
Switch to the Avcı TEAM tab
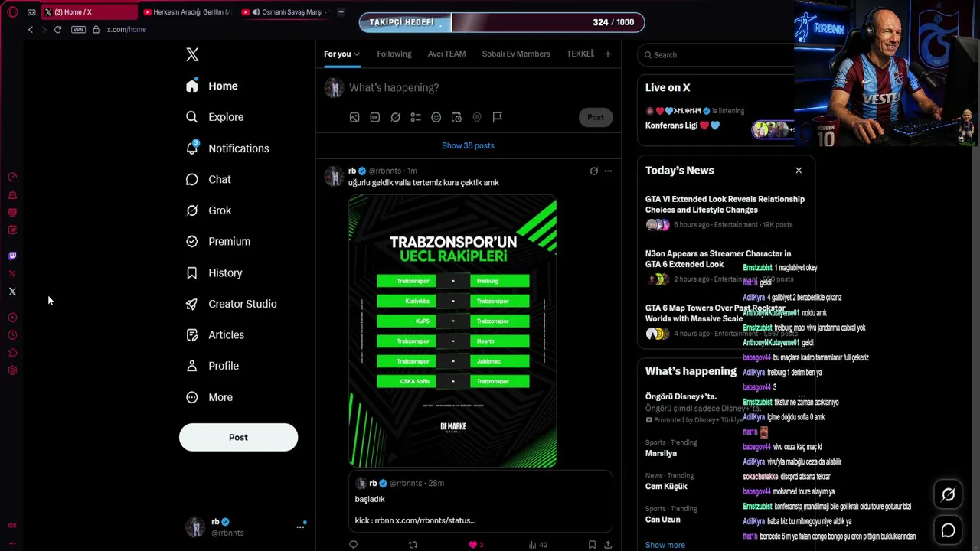click(446, 54)
